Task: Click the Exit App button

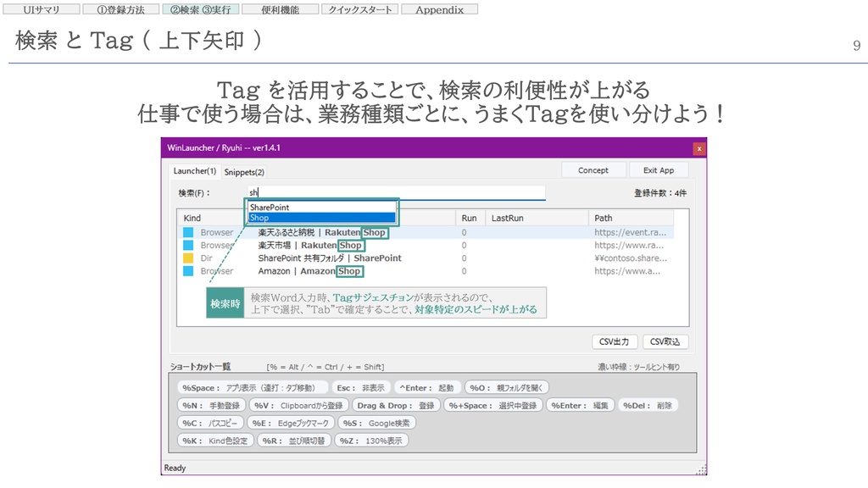Action: click(x=658, y=170)
